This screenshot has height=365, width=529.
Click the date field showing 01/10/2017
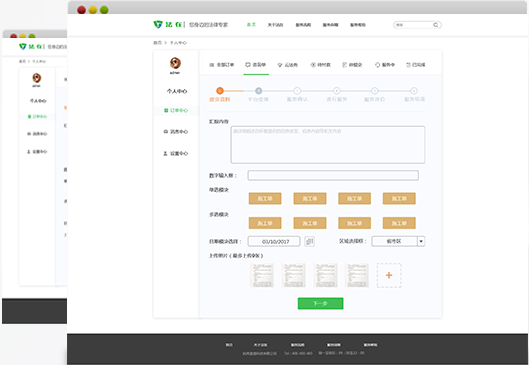click(x=274, y=241)
